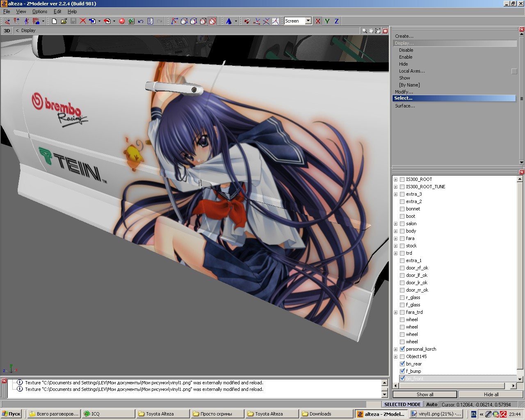The width and height of the screenshot is (525, 420).
Task: Expand the IS300_ROOT_TUNE tree node
Action: pos(395,187)
